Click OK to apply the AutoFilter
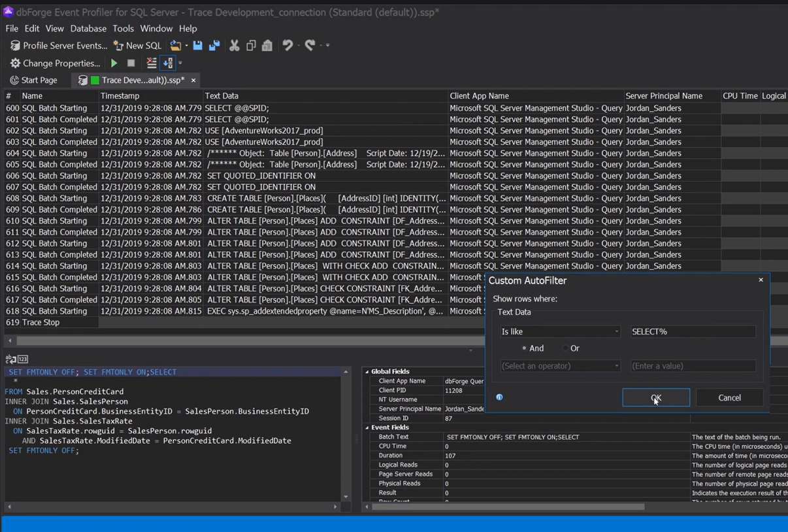The width and height of the screenshot is (788, 532). 655,397
